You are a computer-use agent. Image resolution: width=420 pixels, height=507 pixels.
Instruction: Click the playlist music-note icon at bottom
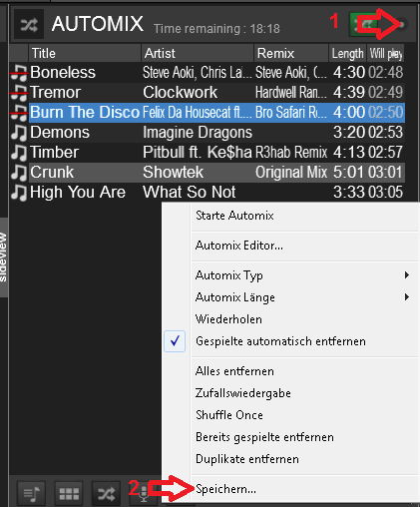click(31, 494)
